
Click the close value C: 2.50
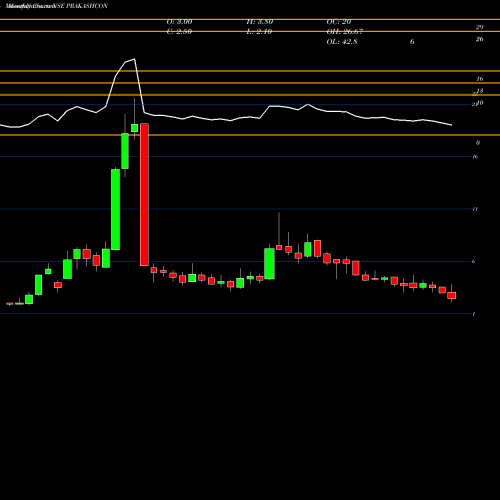[179, 32]
